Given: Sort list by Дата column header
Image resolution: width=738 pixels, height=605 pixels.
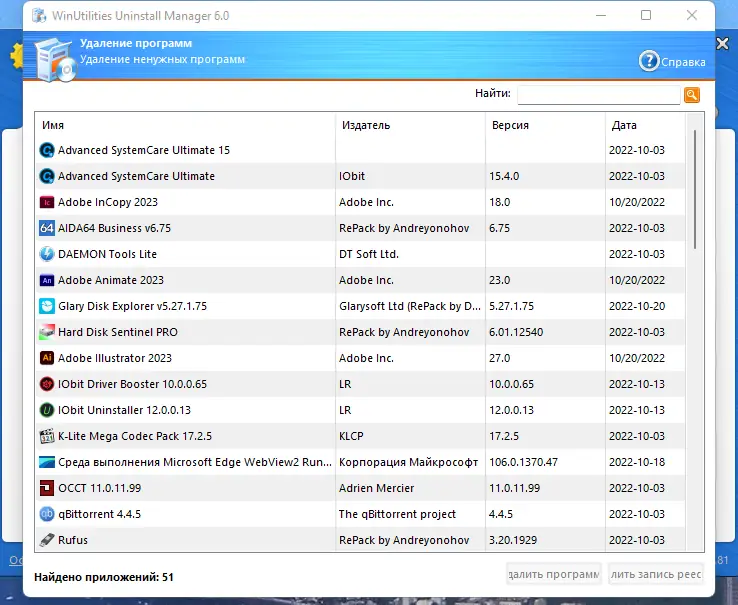Looking at the screenshot, I should coord(645,125).
